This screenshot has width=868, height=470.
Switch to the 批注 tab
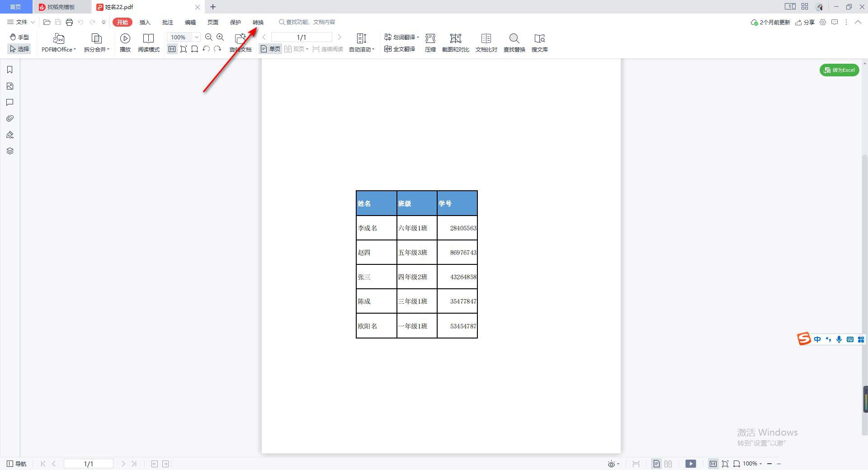click(168, 22)
